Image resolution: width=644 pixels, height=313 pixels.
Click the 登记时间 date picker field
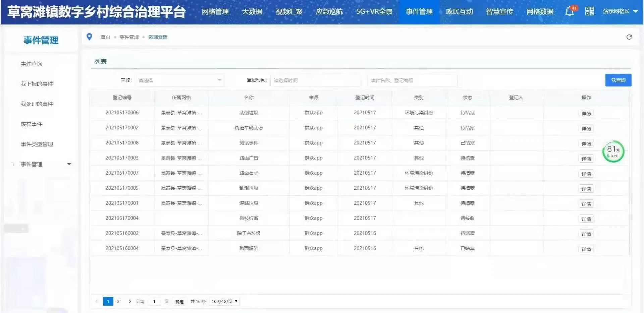316,80
